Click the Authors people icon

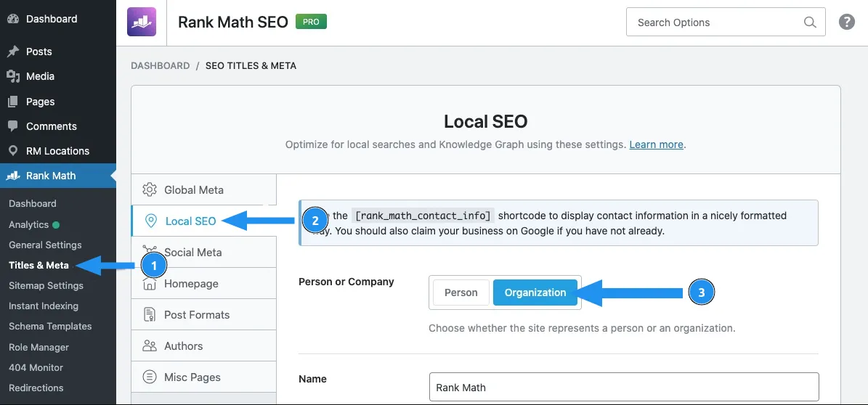click(x=149, y=345)
